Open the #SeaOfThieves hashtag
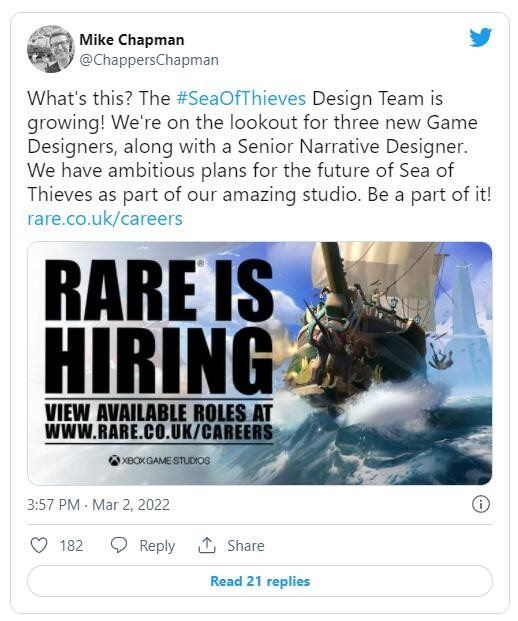 pyautogui.click(x=241, y=98)
